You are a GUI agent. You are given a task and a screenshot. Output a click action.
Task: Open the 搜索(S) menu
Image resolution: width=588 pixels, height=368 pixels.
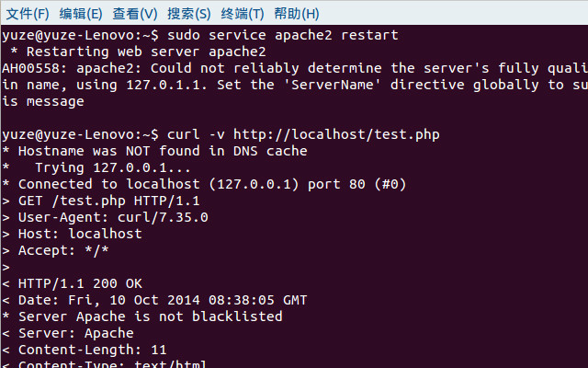tap(188, 14)
